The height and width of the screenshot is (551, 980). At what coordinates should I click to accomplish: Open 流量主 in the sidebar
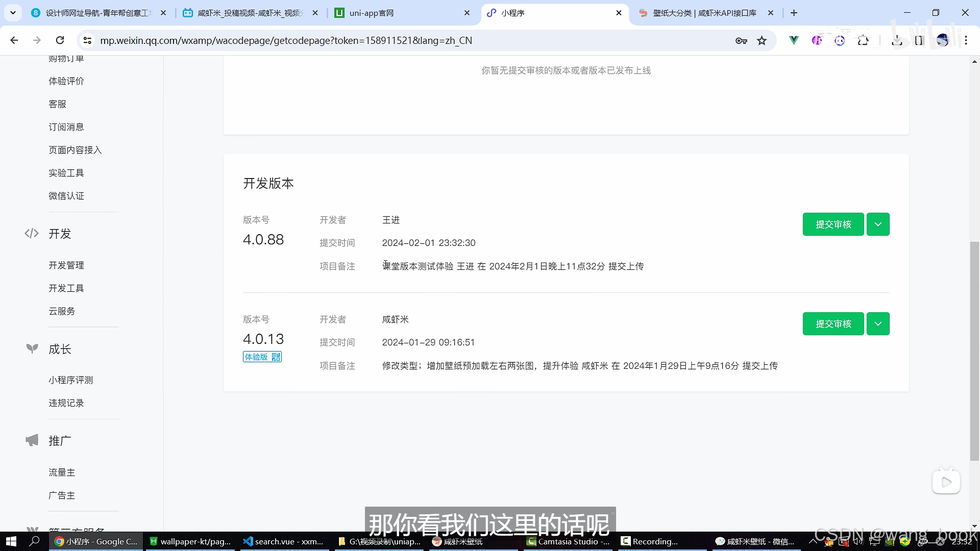pyautogui.click(x=62, y=472)
